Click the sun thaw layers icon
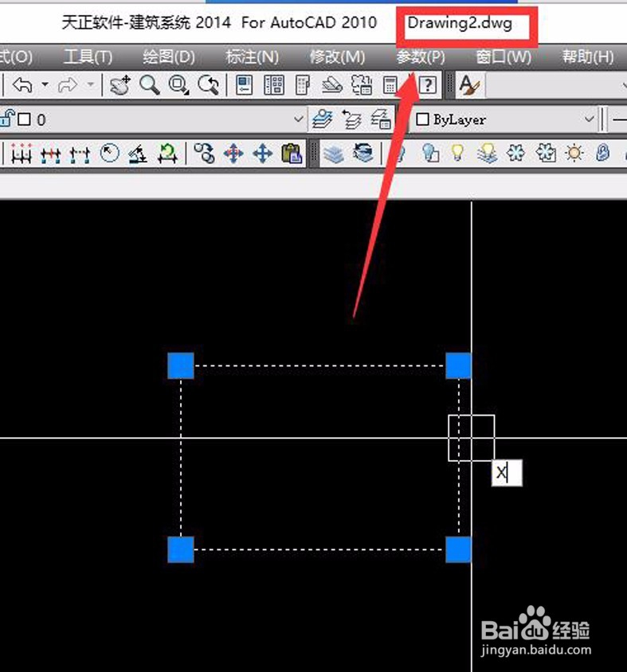 [x=574, y=154]
